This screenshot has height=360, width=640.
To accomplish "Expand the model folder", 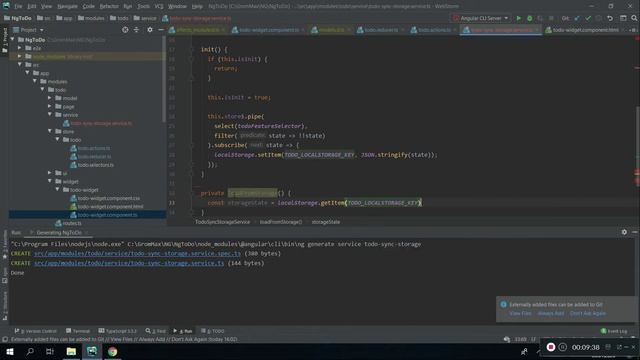I will 50,98.
